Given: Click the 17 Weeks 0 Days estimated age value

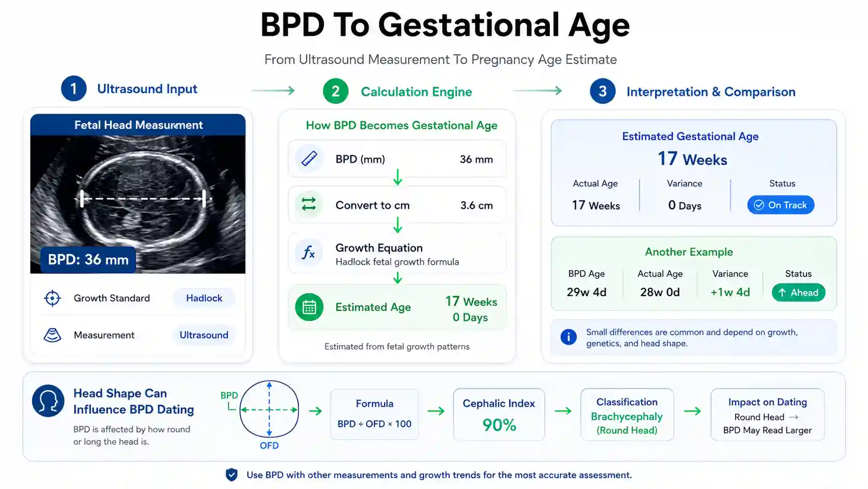Looking at the screenshot, I should [x=471, y=309].
